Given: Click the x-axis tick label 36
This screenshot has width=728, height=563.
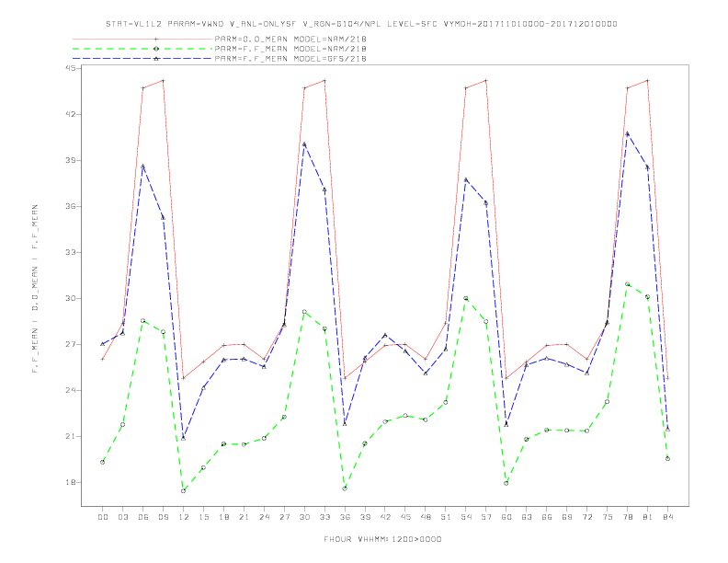Looking at the screenshot, I should click(x=345, y=517).
